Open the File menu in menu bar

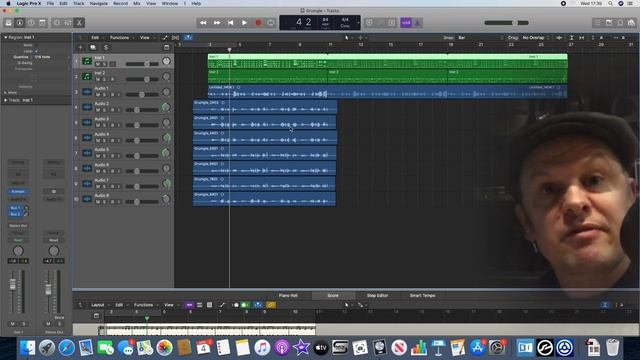pyautogui.click(x=50, y=3)
